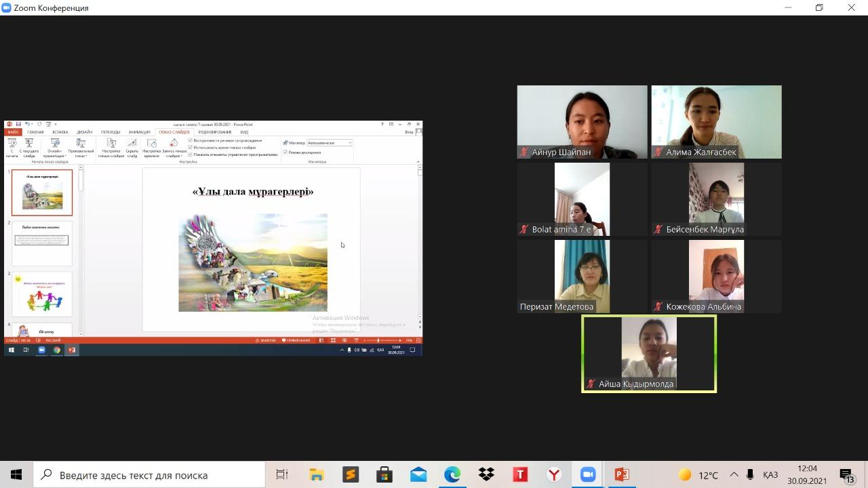Open Sublime Text from the taskbar
This screenshot has width=868, height=488.
pyautogui.click(x=351, y=474)
